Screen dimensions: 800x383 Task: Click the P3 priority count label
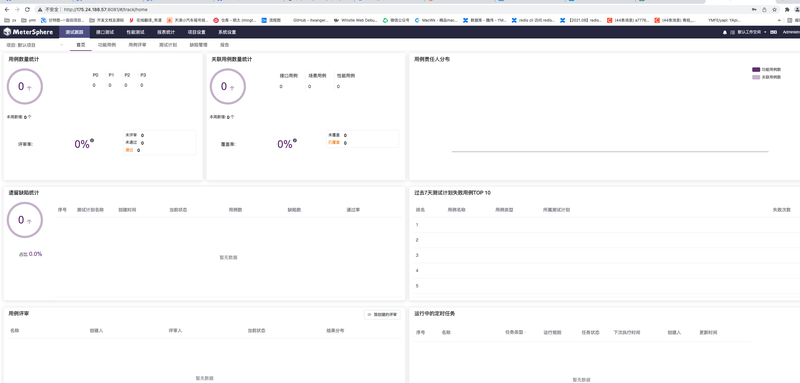[x=143, y=75]
